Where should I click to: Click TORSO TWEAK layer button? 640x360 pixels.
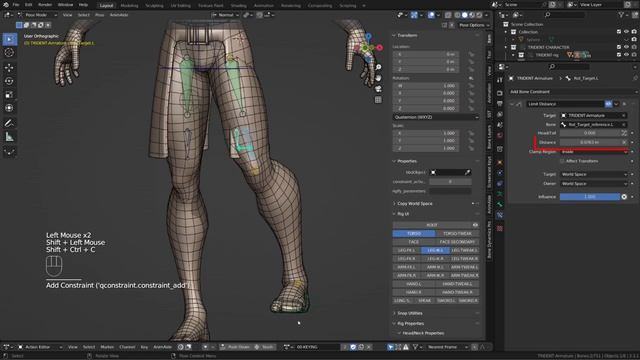[x=458, y=234]
